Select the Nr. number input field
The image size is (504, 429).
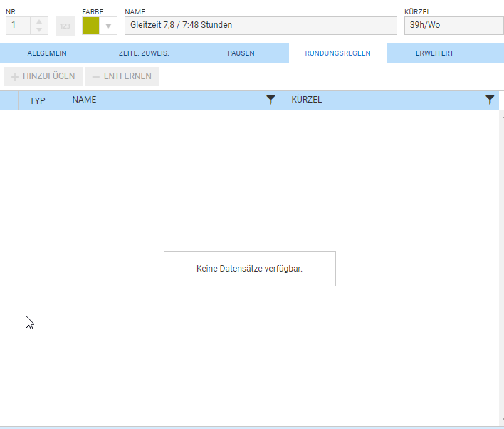19,25
